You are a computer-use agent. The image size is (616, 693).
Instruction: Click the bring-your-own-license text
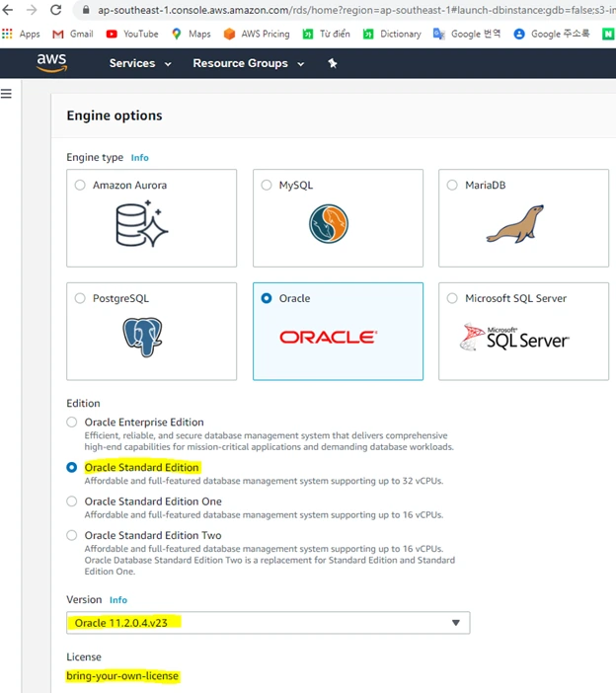click(x=122, y=676)
